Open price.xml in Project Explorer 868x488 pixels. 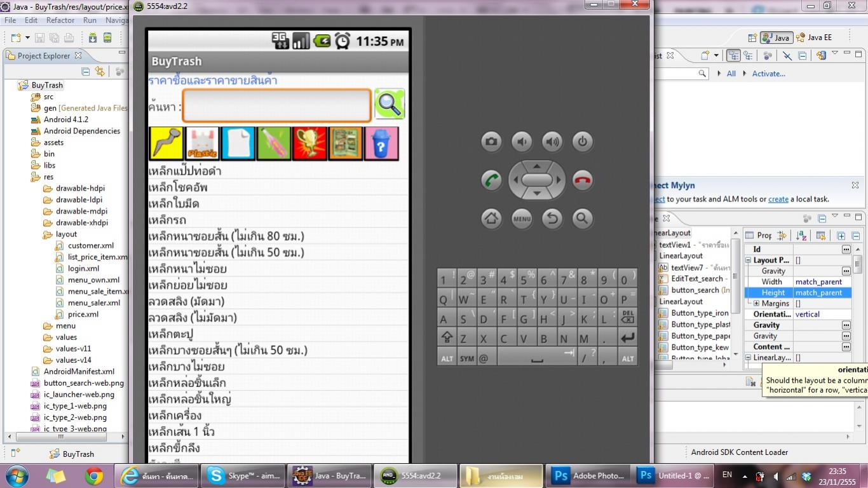tap(83, 315)
